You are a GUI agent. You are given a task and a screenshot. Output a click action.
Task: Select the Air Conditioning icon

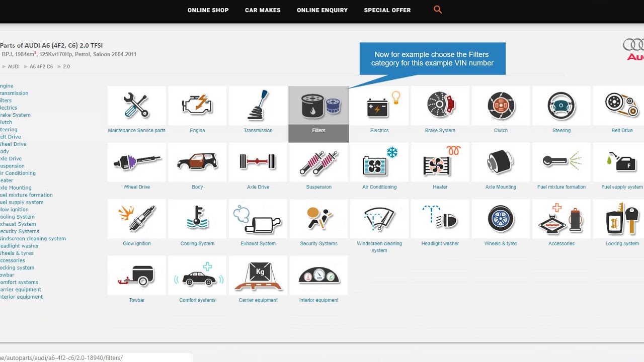coord(379,162)
